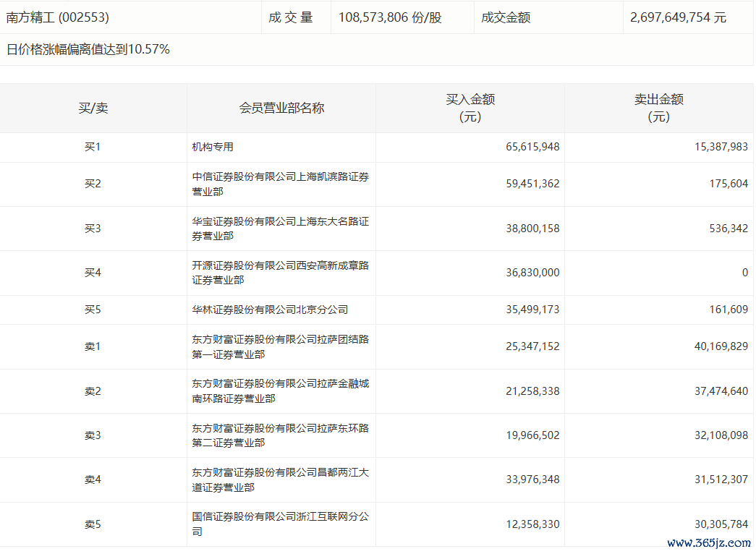
Task: Open 中信证券上海凯滨路证券营业部 entry
Action: [x=280, y=184]
